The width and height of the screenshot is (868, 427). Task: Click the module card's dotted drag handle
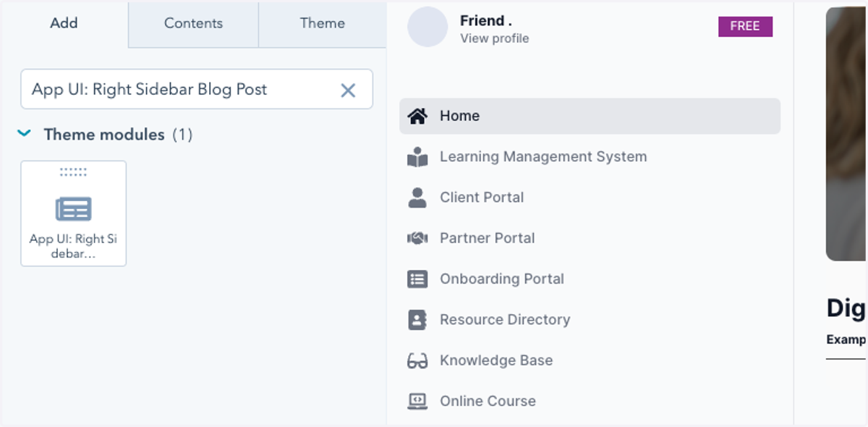click(73, 172)
